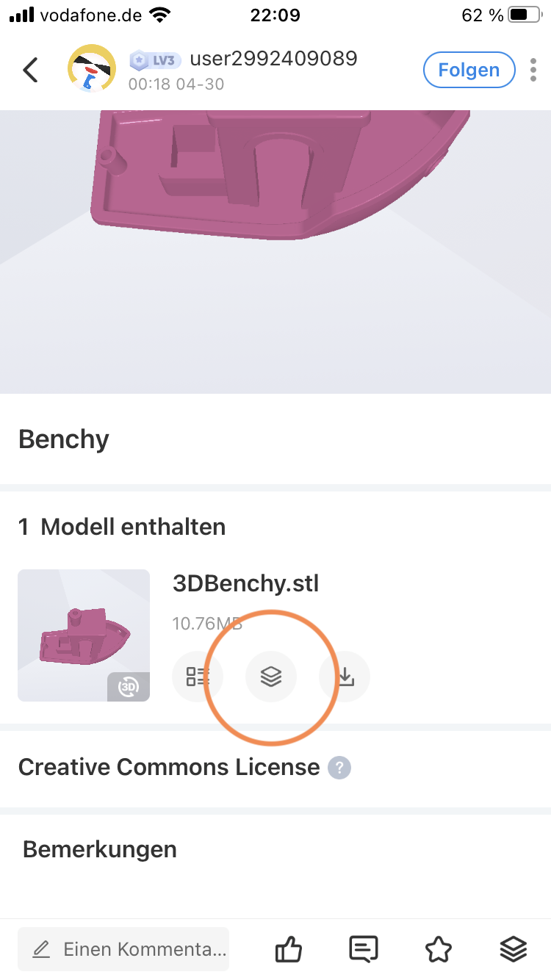This screenshot has width=551, height=980.
Task: Tap the like thumbs-up icon
Action: (288, 948)
